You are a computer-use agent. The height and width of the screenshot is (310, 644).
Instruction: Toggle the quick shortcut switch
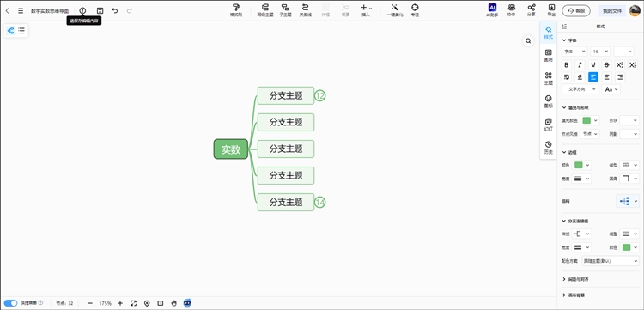tap(10, 303)
